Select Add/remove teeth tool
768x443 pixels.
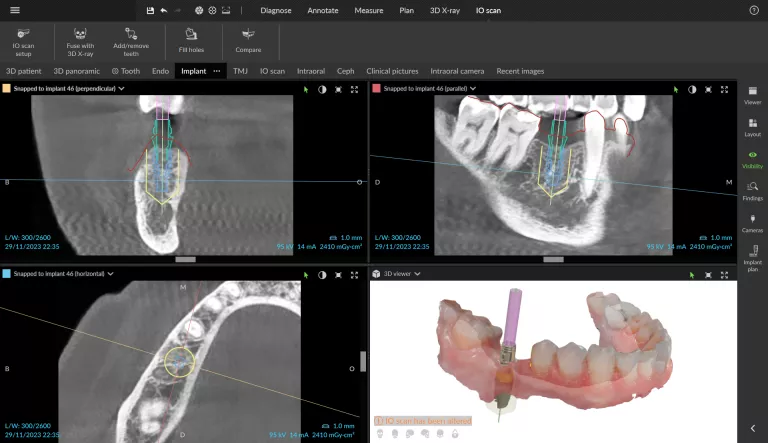point(131,42)
